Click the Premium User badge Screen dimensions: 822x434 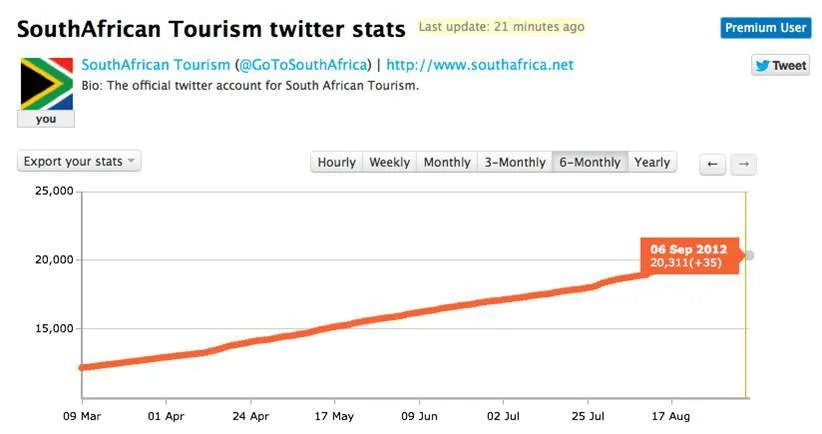point(765,28)
